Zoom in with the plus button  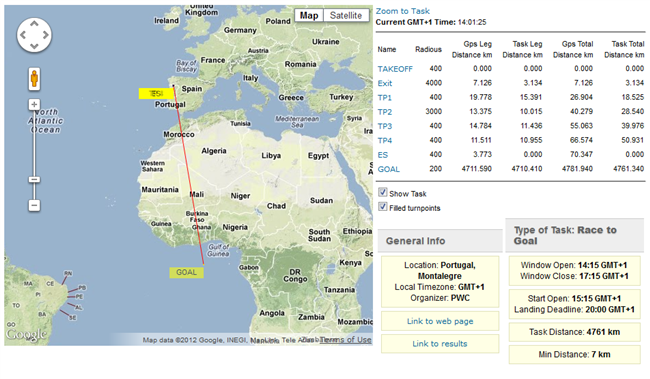[34, 104]
